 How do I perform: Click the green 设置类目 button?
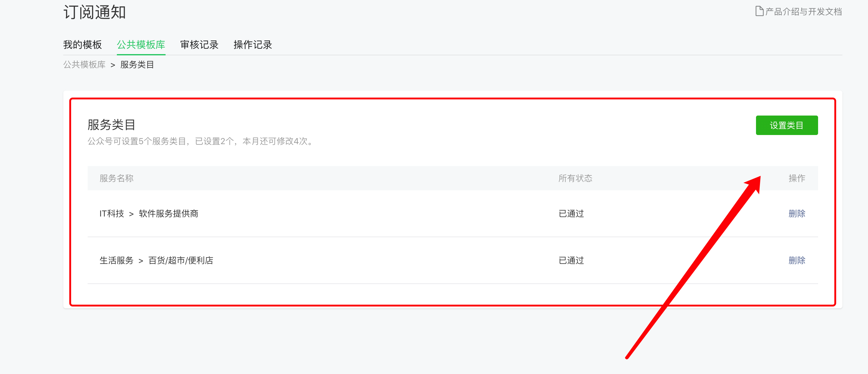(x=787, y=125)
